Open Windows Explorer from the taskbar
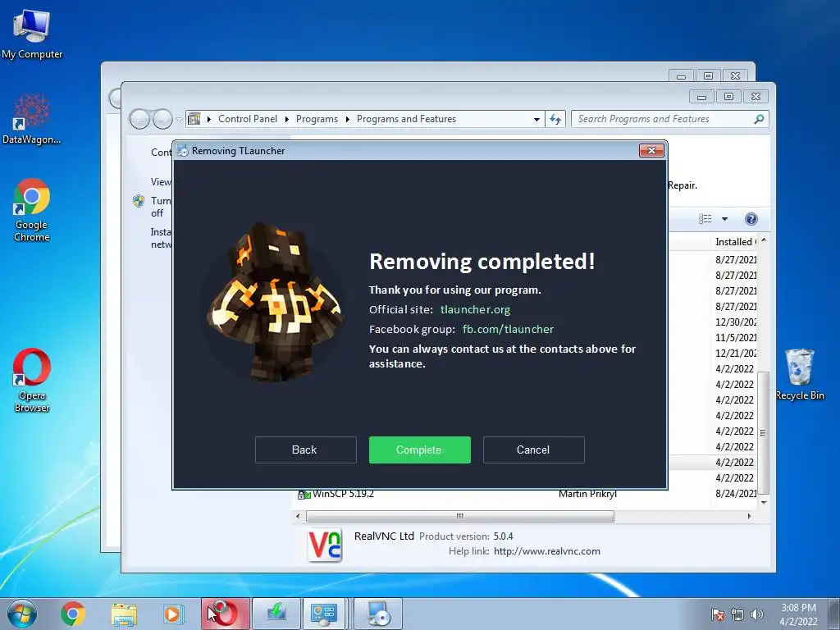 [124, 614]
